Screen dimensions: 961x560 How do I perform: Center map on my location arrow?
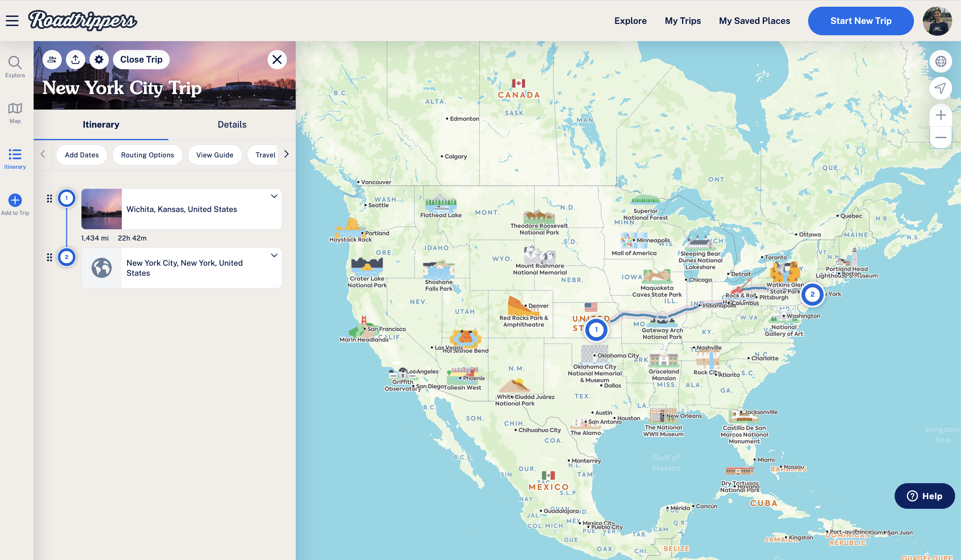point(941,88)
